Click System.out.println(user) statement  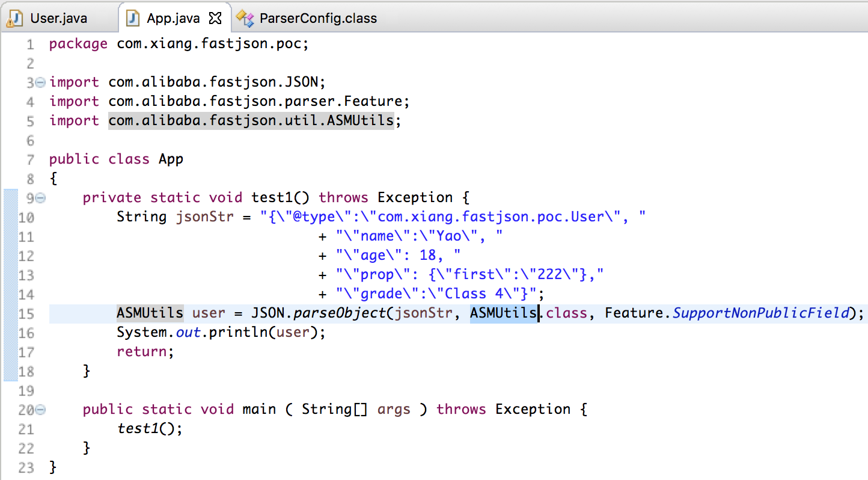[221, 333]
